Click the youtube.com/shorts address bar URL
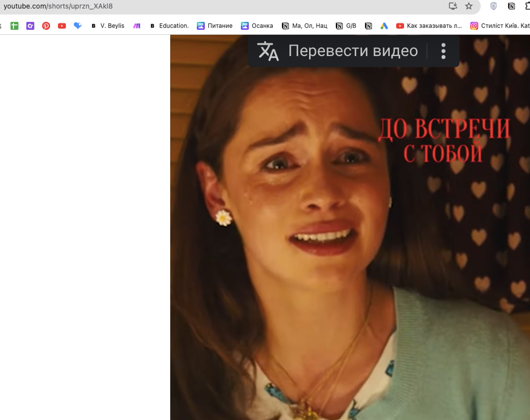530x420 pixels. [58, 6]
